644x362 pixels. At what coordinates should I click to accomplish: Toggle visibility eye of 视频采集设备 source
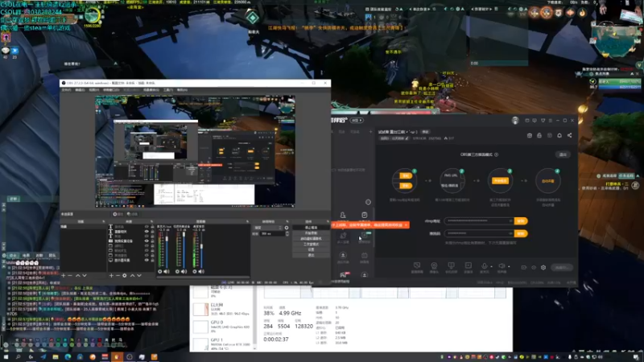pos(147,241)
